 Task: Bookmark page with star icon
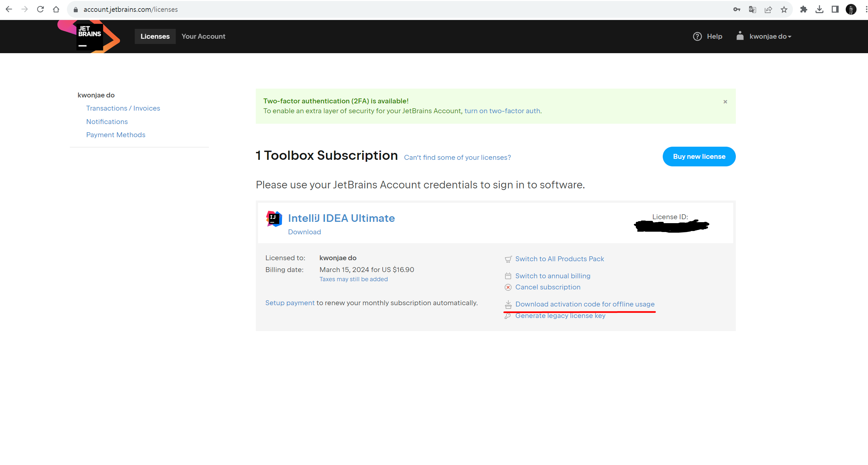pyautogui.click(x=784, y=10)
